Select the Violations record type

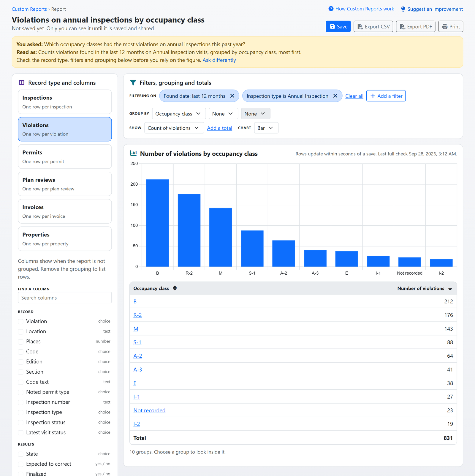tap(65, 129)
